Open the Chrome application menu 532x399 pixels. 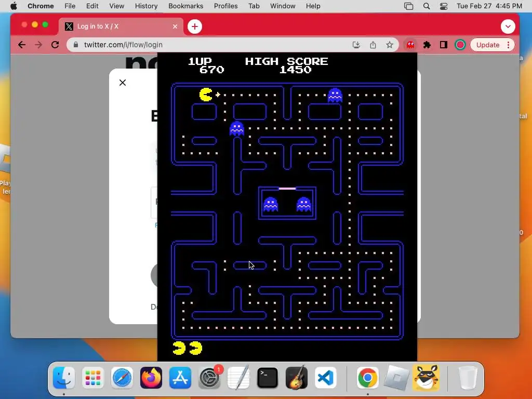[41, 6]
